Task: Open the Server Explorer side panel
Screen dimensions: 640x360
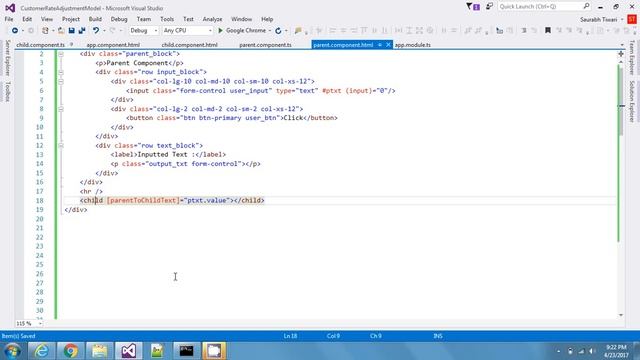Action: tap(7, 58)
